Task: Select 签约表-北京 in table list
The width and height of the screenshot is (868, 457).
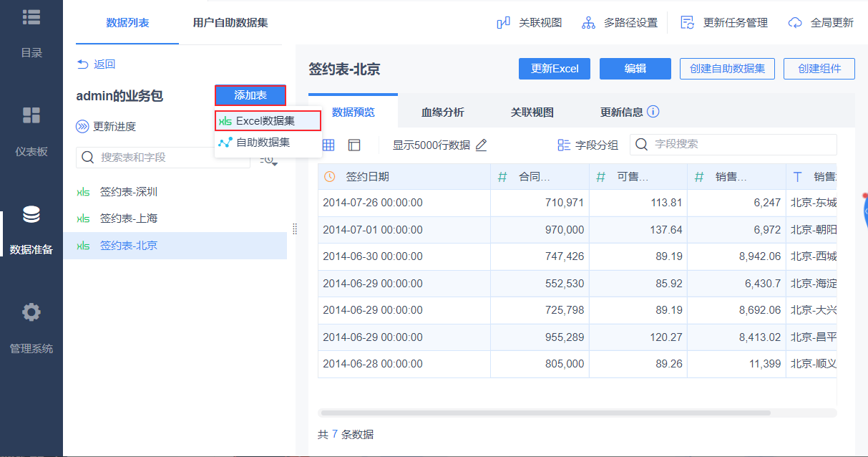Action: coord(175,246)
